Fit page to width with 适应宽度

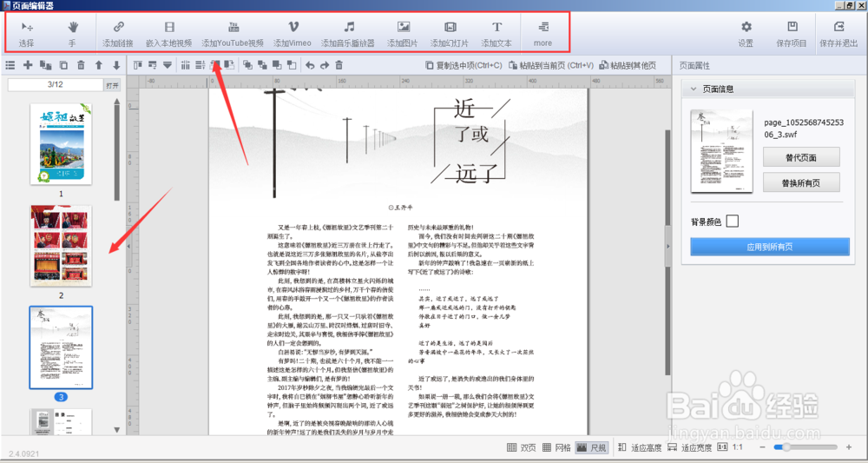coord(690,447)
